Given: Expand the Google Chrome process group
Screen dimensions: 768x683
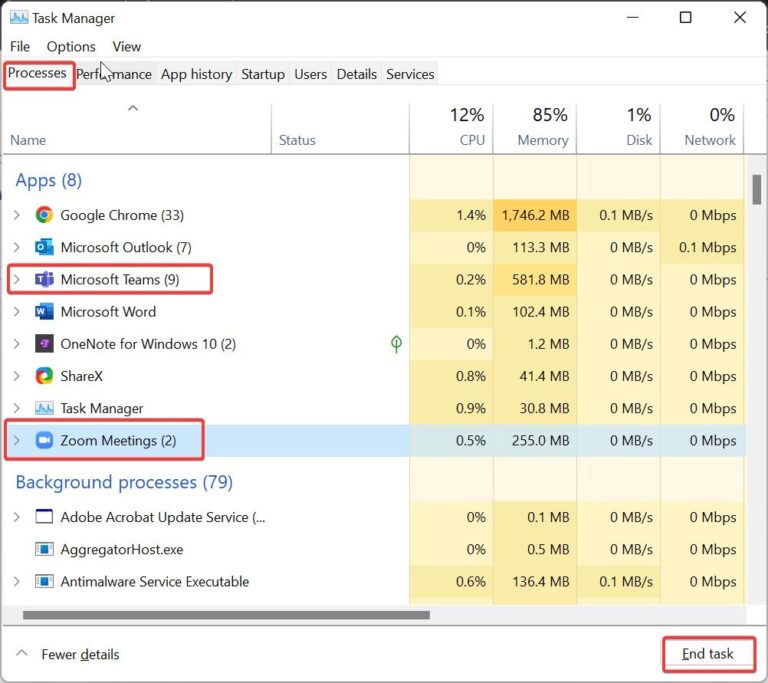Looking at the screenshot, I should [17, 215].
